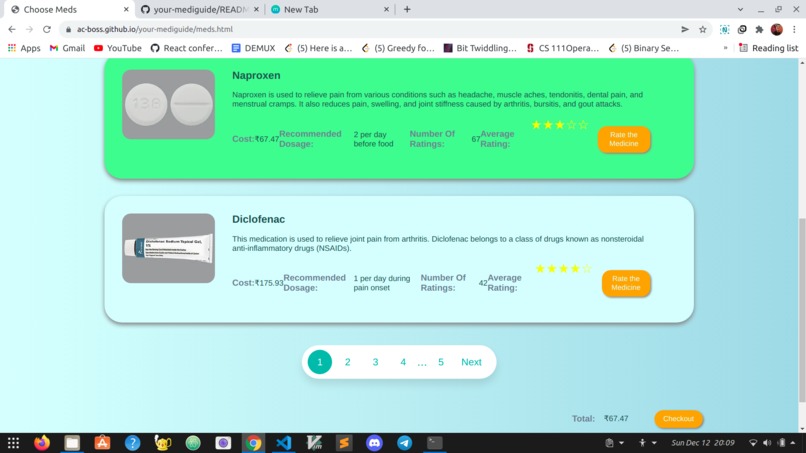Open the volume speaker tray icon

coord(767,443)
